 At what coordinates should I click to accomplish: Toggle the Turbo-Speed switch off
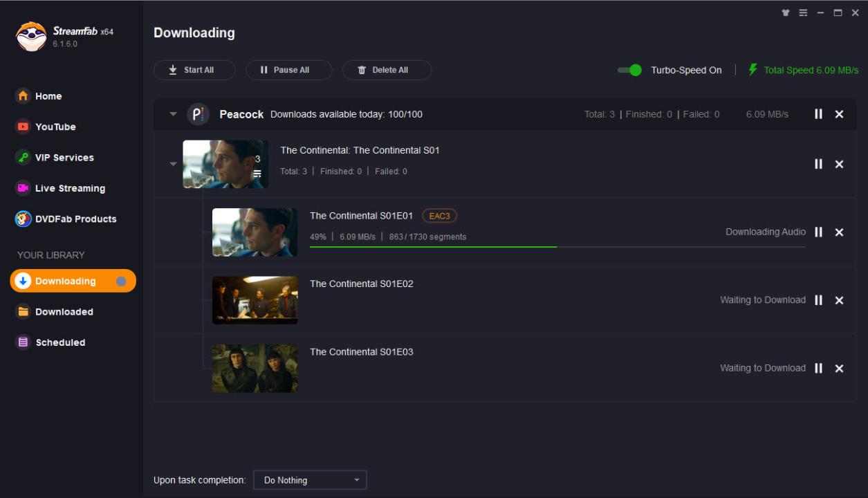coord(629,70)
